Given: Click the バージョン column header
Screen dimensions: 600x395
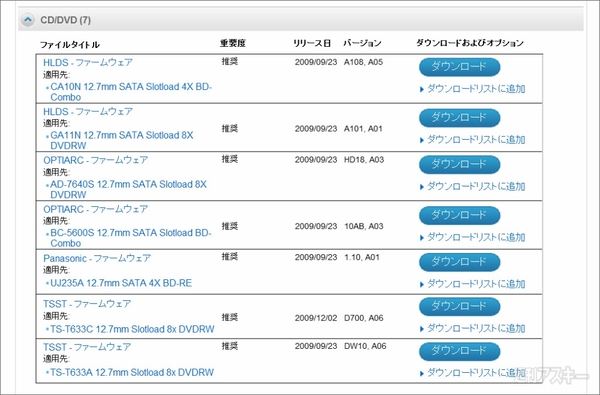Looking at the screenshot, I should point(362,43).
